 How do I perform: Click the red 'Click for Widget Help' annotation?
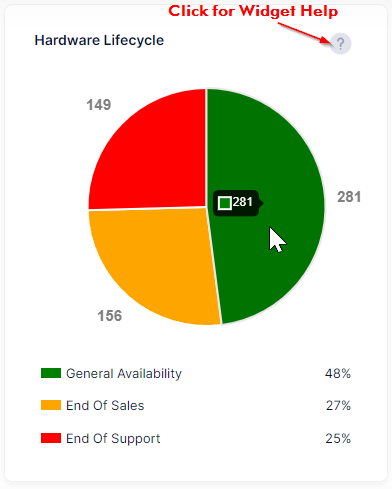253,11
